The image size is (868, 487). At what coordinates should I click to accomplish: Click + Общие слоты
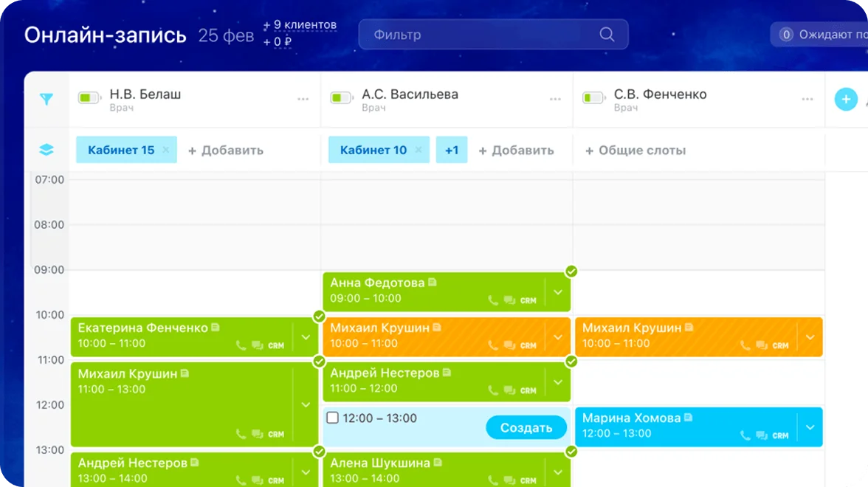635,150
